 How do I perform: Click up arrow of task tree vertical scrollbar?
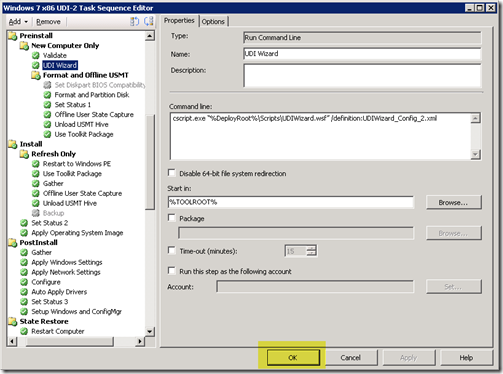(150, 36)
